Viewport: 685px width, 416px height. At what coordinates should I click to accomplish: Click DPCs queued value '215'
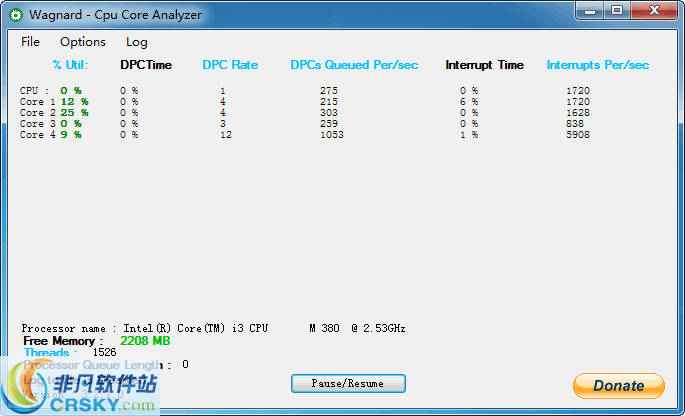point(329,101)
